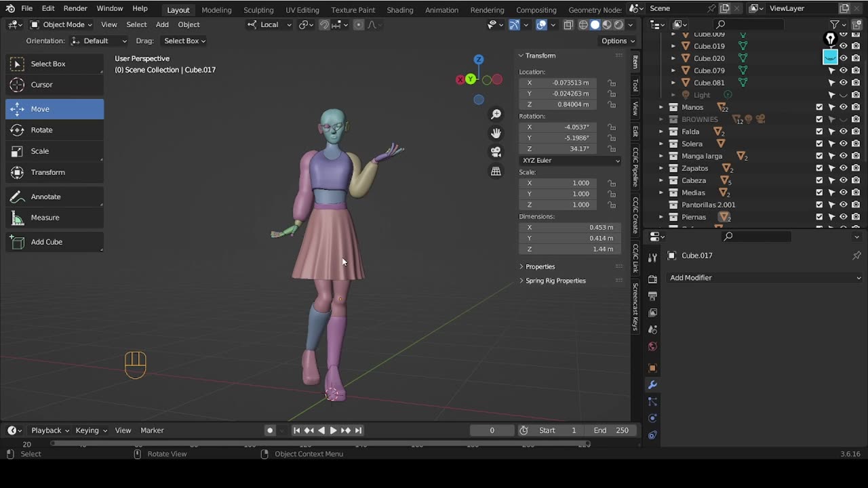The height and width of the screenshot is (488, 868).
Task: Select the Add Cube tool
Action: [54, 242]
